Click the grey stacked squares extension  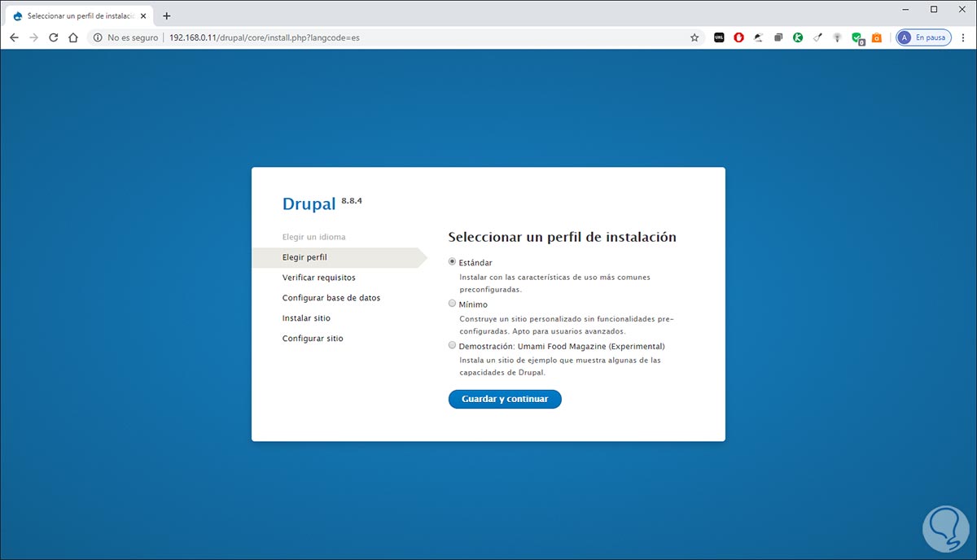778,37
